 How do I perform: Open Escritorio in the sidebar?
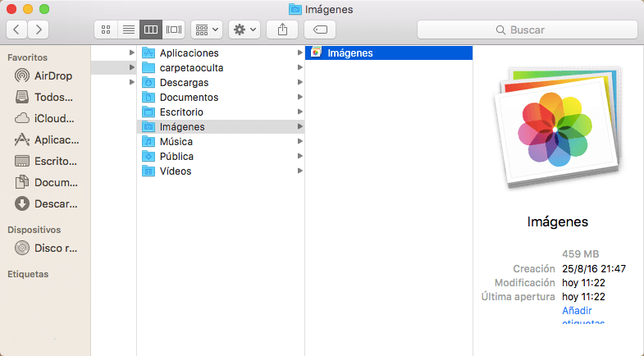[x=45, y=161]
